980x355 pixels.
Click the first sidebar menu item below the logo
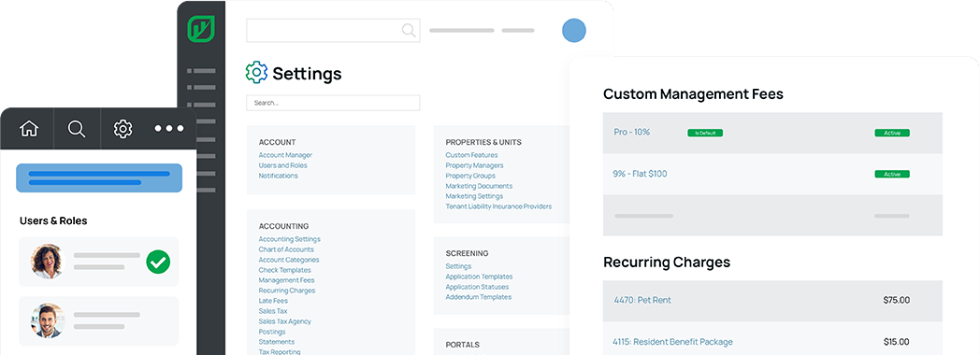(201, 71)
